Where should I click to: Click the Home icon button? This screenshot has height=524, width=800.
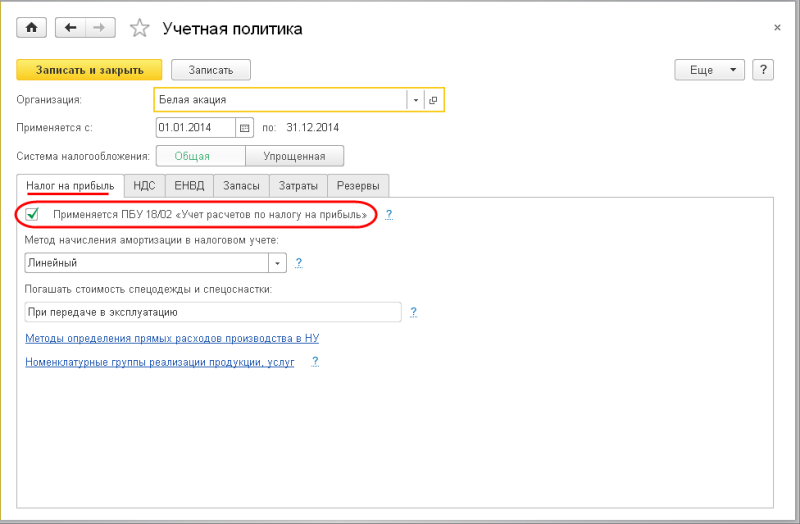(30, 28)
